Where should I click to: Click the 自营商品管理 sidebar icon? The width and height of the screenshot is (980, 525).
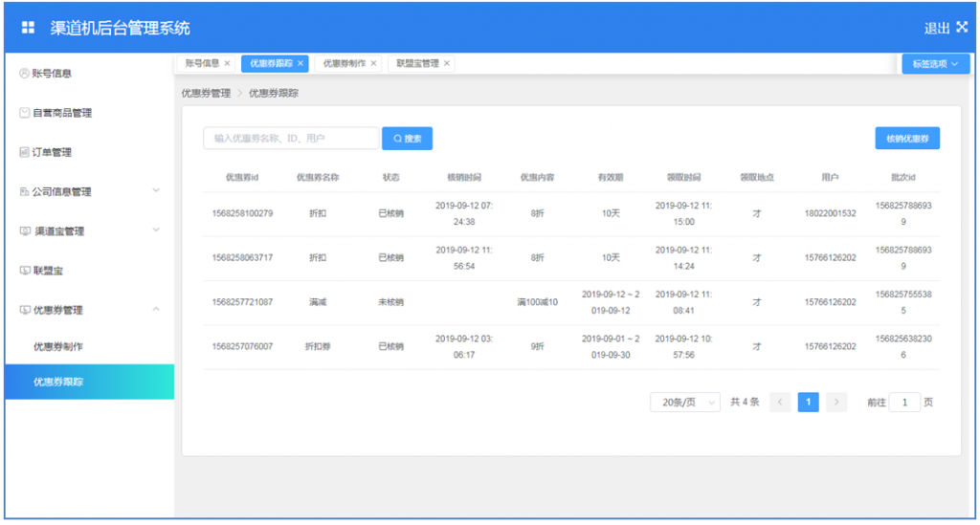pyautogui.click(x=24, y=113)
